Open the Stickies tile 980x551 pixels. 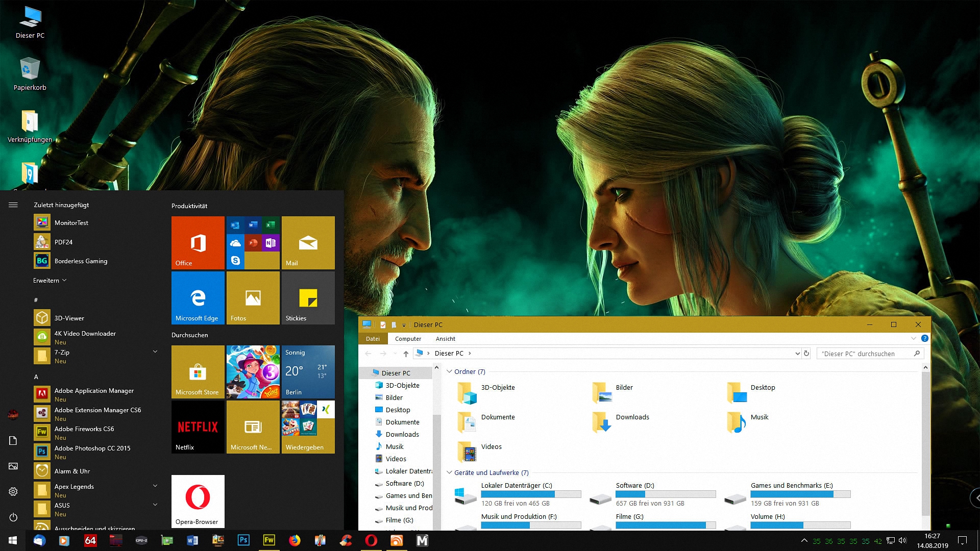(x=308, y=298)
